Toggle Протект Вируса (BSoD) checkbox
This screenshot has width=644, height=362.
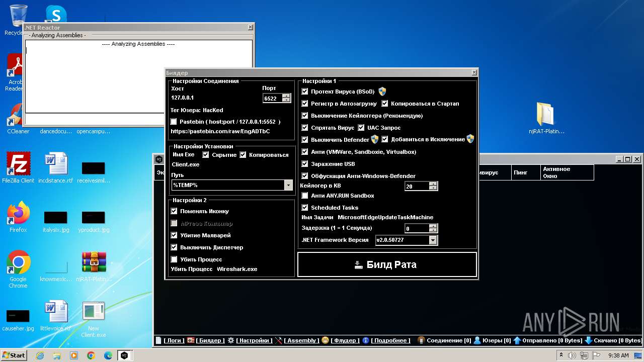pyautogui.click(x=304, y=92)
